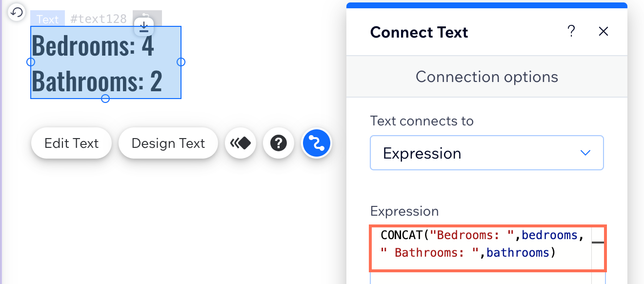Click the Text element type label
644x284 pixels.
click(47, 19)
